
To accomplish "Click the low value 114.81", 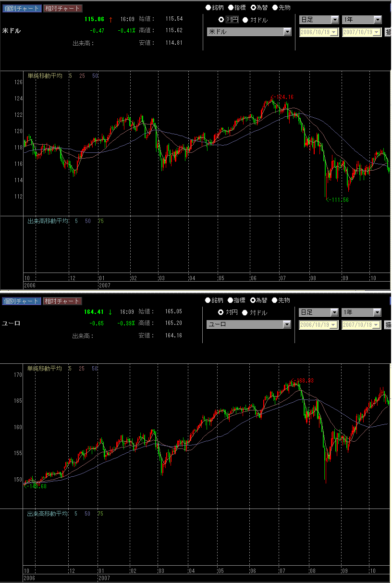I will [x=174, y=43].
